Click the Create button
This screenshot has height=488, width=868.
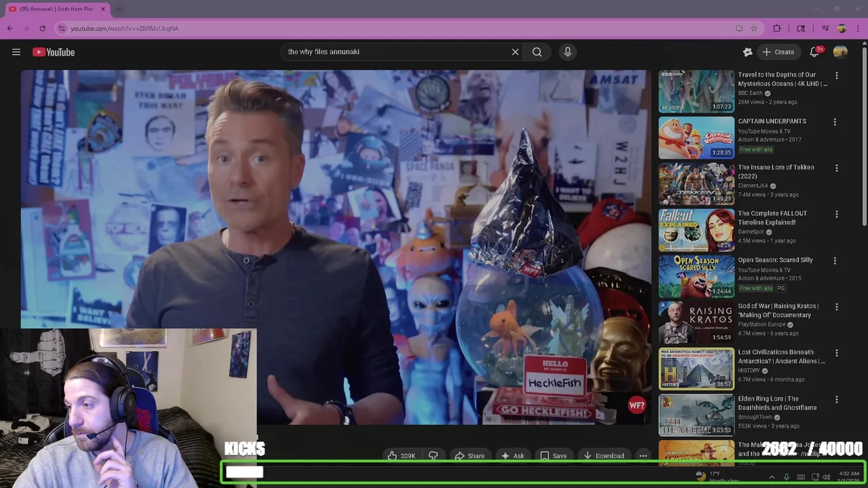(x=778, y=52)
